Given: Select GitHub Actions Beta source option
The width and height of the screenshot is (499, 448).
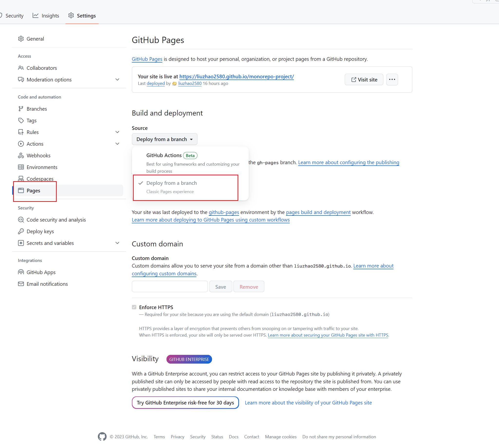Looking at the screenshot, I should (x=190, y=162).
